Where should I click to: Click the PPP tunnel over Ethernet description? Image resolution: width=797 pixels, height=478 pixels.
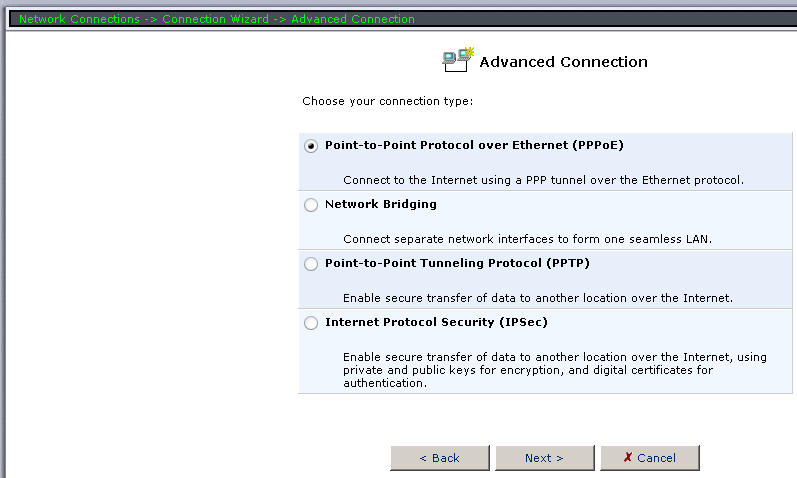click(543, 181)
